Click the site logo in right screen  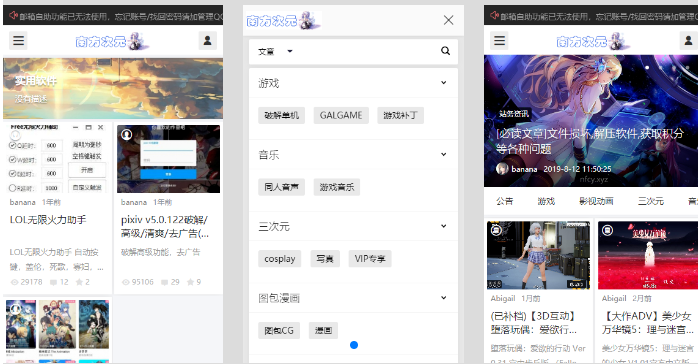pyautogui.click(x=593, y=41)
